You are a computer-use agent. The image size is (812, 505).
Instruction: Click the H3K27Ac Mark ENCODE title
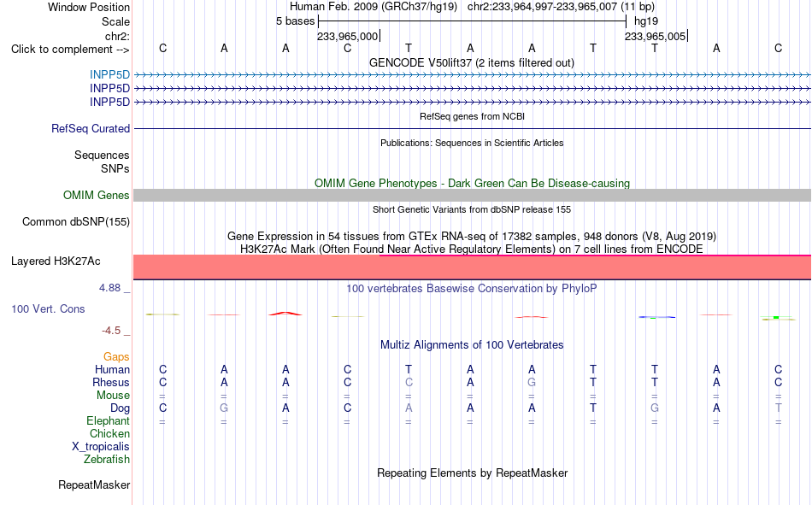click(x=471, y=250)
